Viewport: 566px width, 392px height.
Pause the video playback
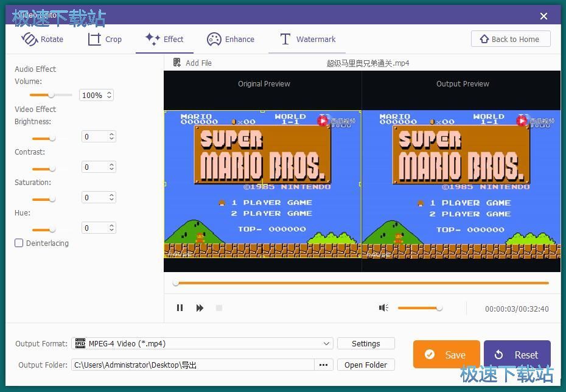pyautogui.click(x=180, y=308)
